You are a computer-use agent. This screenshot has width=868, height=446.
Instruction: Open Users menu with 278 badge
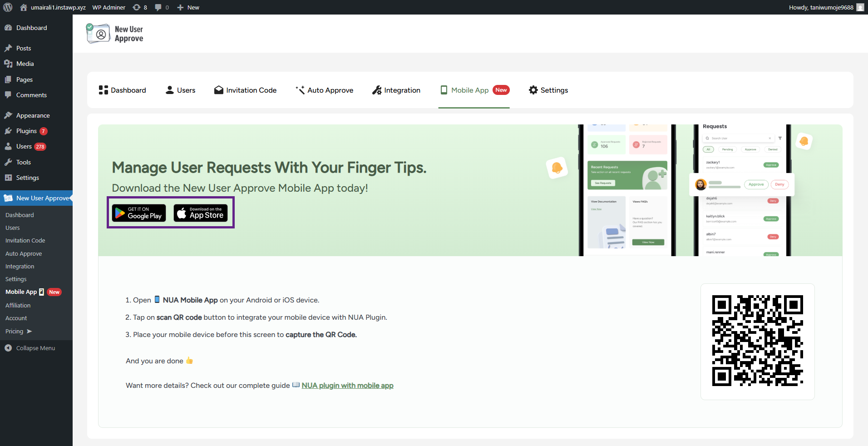[x=24, y=146]
